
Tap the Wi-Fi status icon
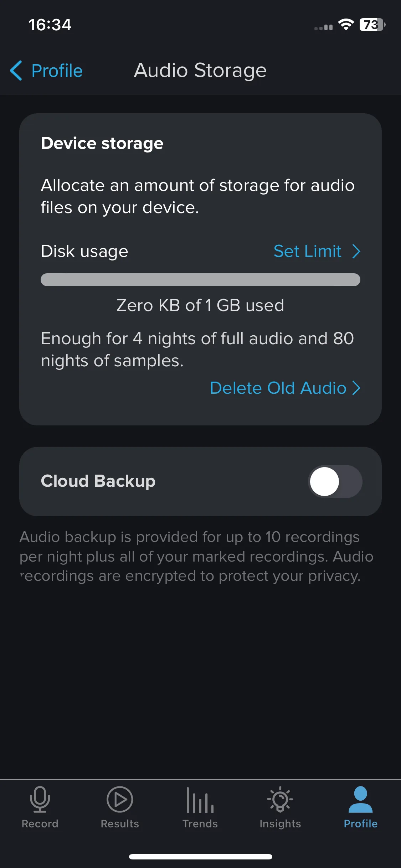pos(346,25)
